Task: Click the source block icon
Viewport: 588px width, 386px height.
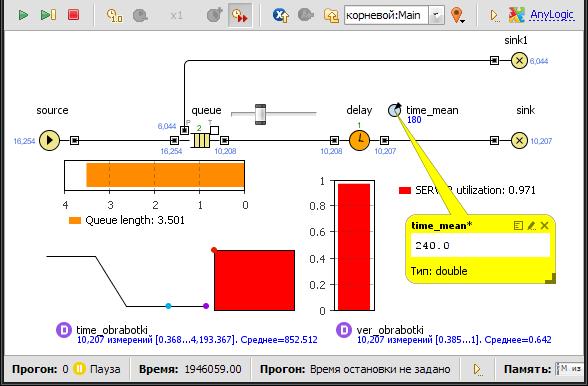Action: click(x=50, y=140)
